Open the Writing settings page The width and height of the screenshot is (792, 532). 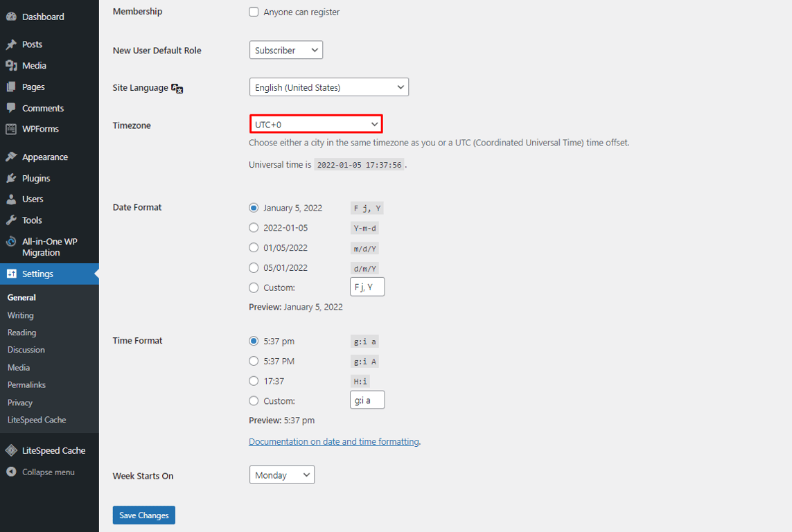pos(20,314)
